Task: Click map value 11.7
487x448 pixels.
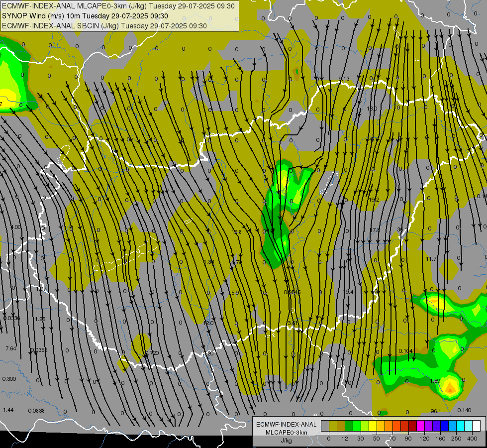Action: click(x=431, y=259)
